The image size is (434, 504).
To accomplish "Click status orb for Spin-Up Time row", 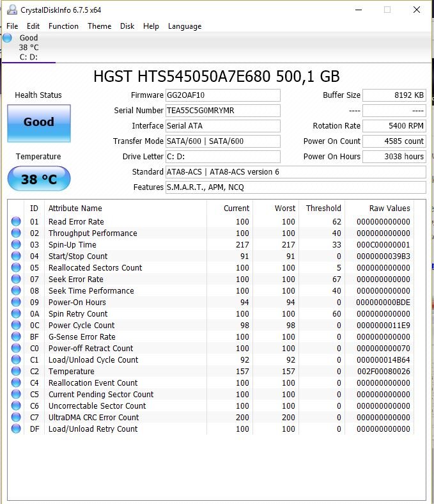I will (16, 244).
